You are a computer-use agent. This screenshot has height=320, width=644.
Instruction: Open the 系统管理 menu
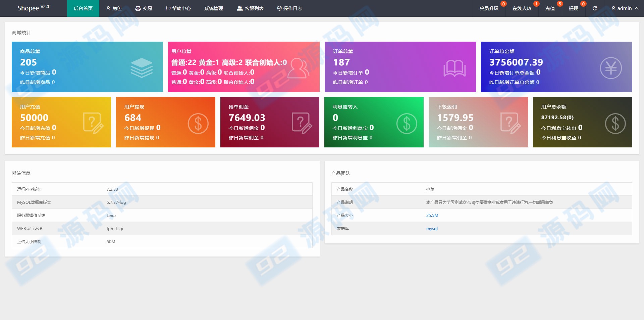[214, 8]
